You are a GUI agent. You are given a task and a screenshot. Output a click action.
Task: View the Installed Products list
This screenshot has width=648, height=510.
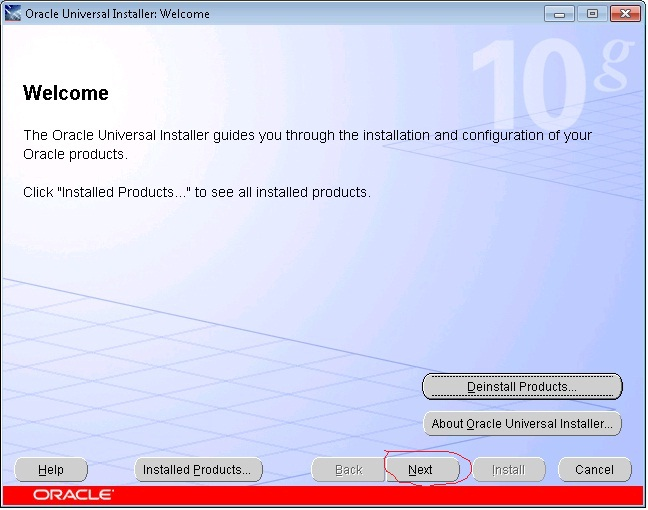click(x=198, y=470)
